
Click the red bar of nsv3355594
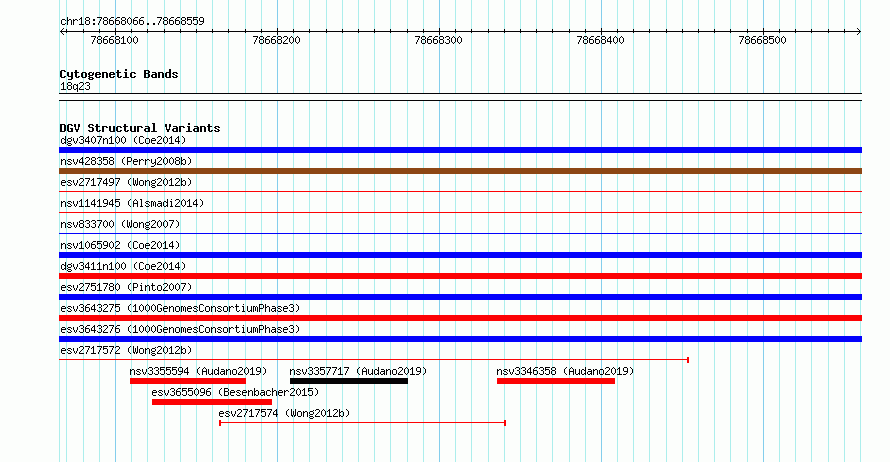tap(188, 381)
